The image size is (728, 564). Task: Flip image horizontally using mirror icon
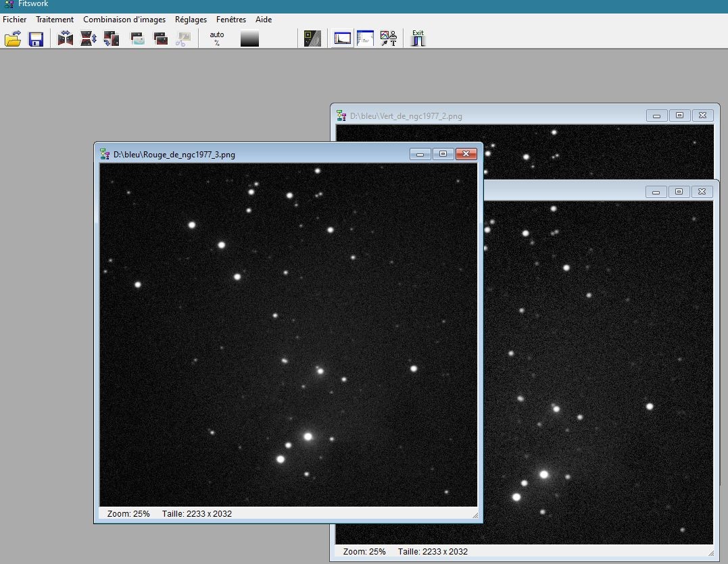point(66,38)
